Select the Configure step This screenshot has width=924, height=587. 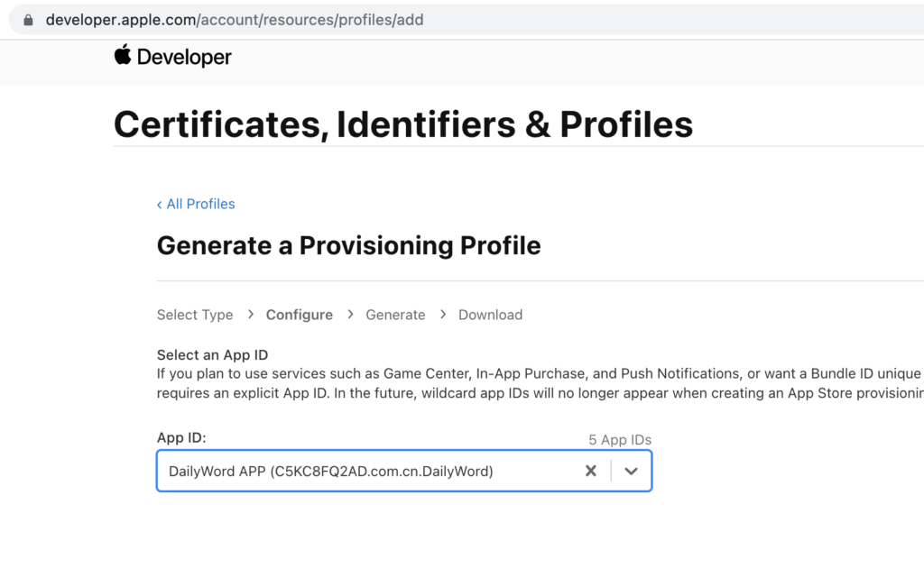300,315
